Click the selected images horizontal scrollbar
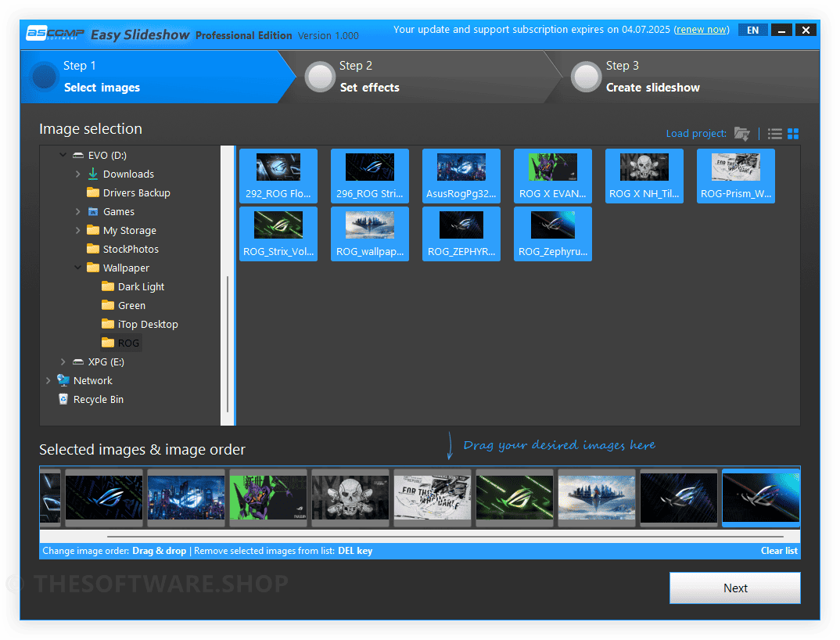This screenshot has height=640, width=840. pyautogui.click(x=445, y=536)
